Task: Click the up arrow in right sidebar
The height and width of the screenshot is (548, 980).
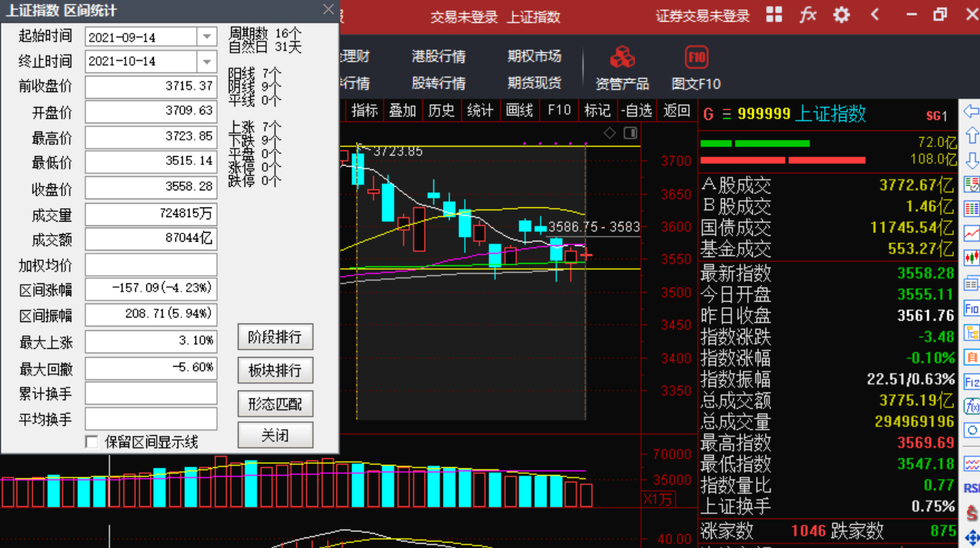Action: 971,135
